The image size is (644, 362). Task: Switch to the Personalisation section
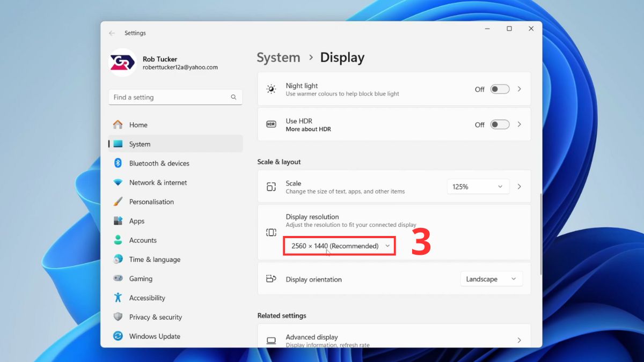coord(152,202)
